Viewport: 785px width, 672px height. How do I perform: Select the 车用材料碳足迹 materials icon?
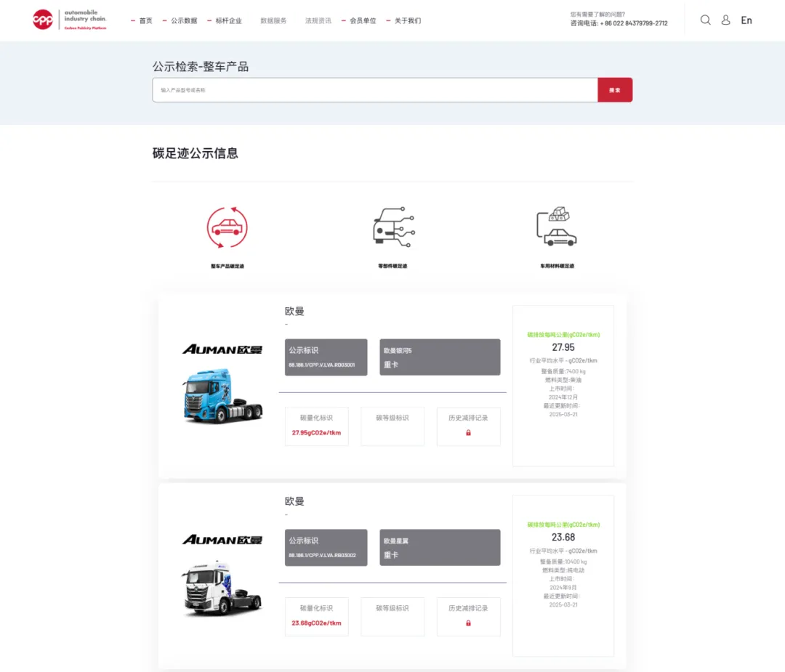click(x=557, y=226)
